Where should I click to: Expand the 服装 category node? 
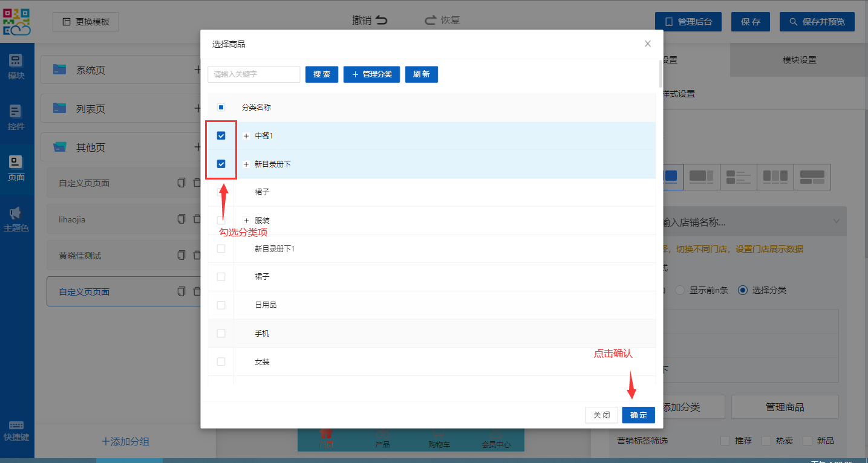246,221
